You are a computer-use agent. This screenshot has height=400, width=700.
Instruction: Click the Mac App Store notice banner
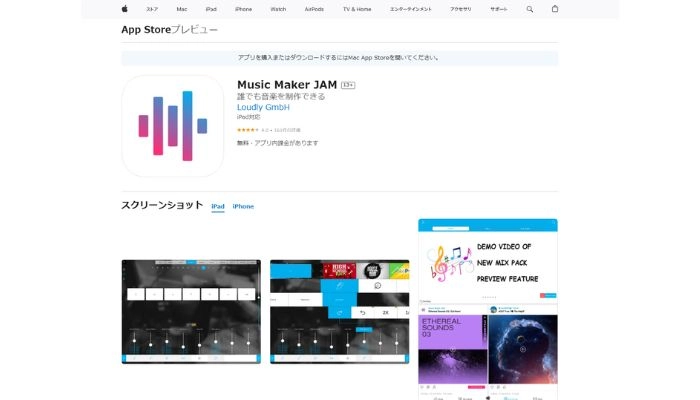[x=340, y=58]
